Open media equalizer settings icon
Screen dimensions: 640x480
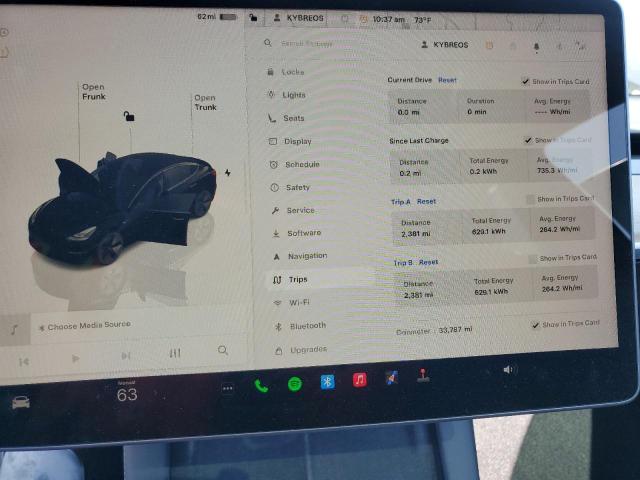coord(175,353)
